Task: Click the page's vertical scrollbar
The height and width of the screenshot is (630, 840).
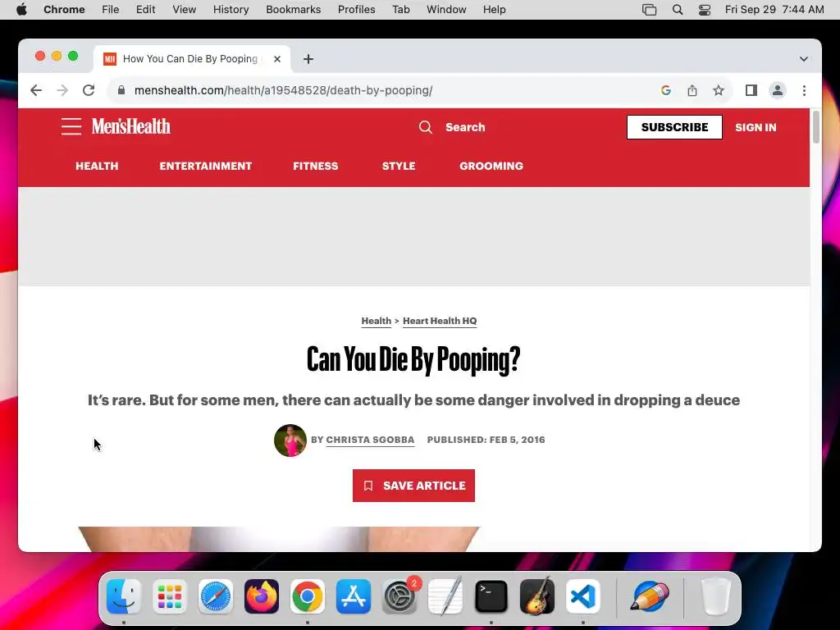Action: [816, 127]
